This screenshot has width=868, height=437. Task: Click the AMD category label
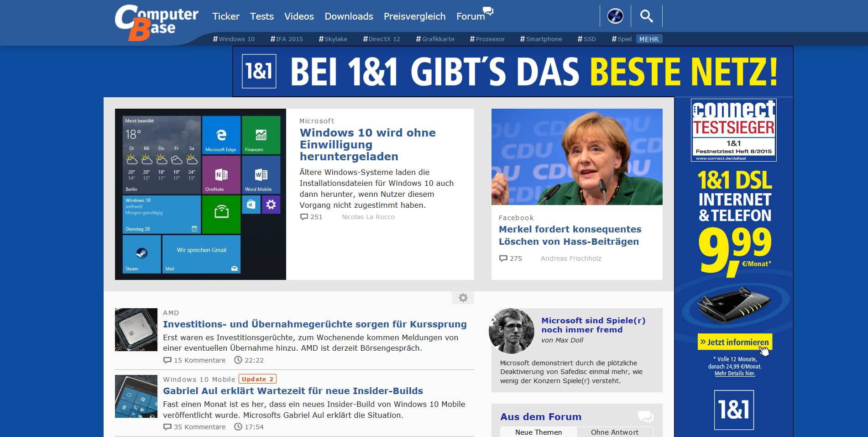(171, 313)
